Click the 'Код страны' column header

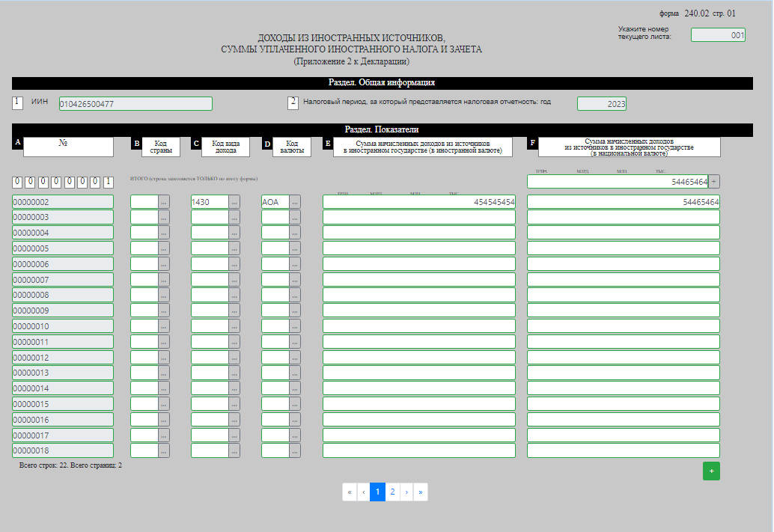tap(161, 147)
